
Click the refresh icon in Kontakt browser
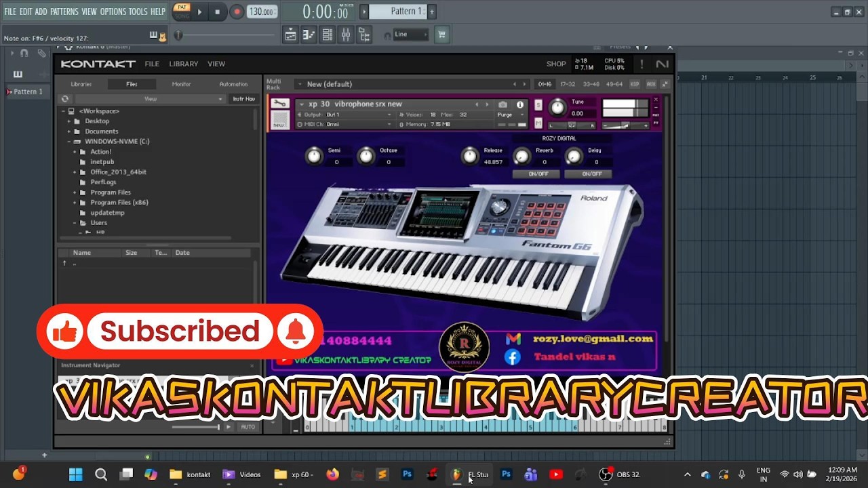tap(65, 99)
